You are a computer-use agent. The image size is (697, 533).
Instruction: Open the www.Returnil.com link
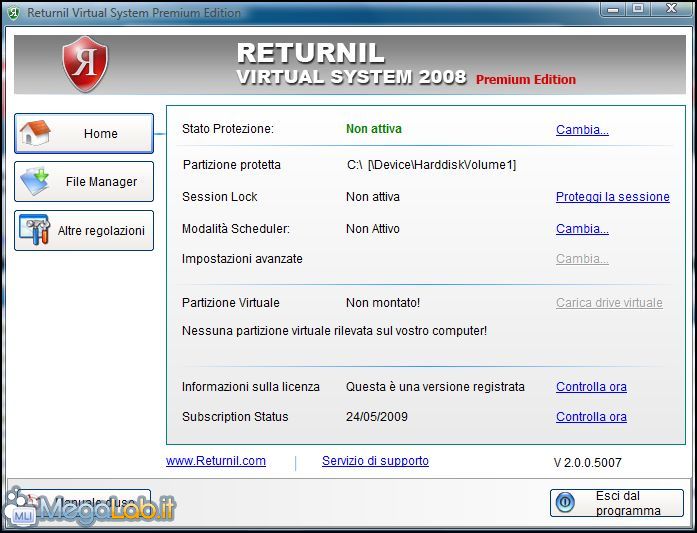[x=216, y=461]
